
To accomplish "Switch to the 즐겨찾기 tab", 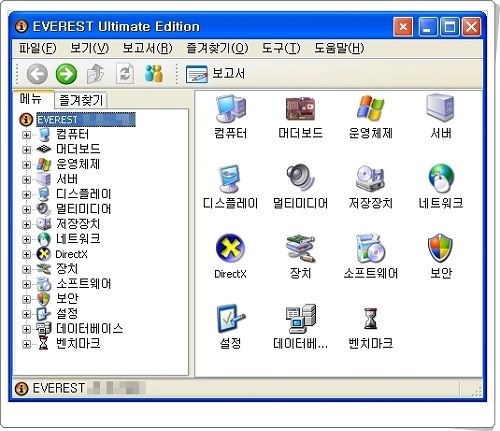I will click(x=81, y=100).
